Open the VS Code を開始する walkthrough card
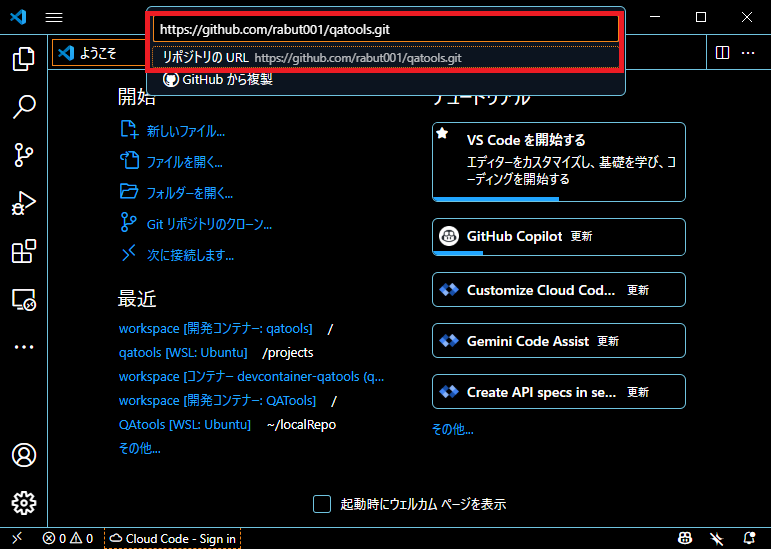 tap(559, 162)
